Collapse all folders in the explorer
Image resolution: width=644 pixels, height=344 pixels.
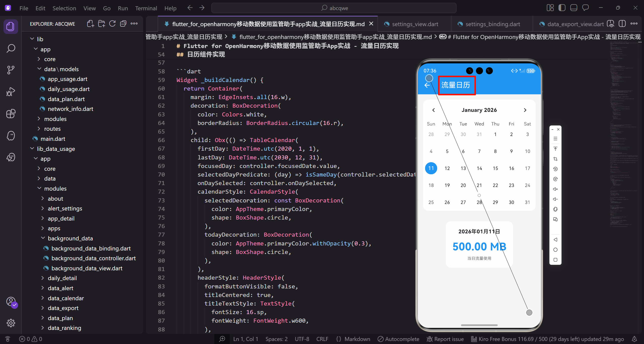(123, 24)
